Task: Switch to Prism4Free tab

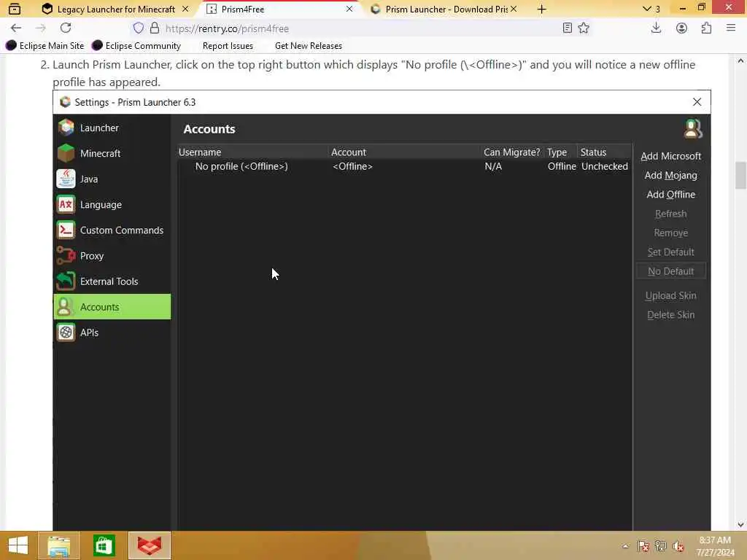Action: (x=280, y=9)
